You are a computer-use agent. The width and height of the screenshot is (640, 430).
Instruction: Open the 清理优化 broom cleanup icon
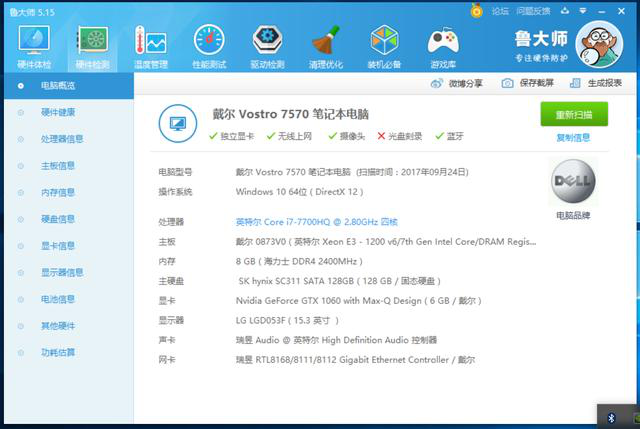point(325,42)
